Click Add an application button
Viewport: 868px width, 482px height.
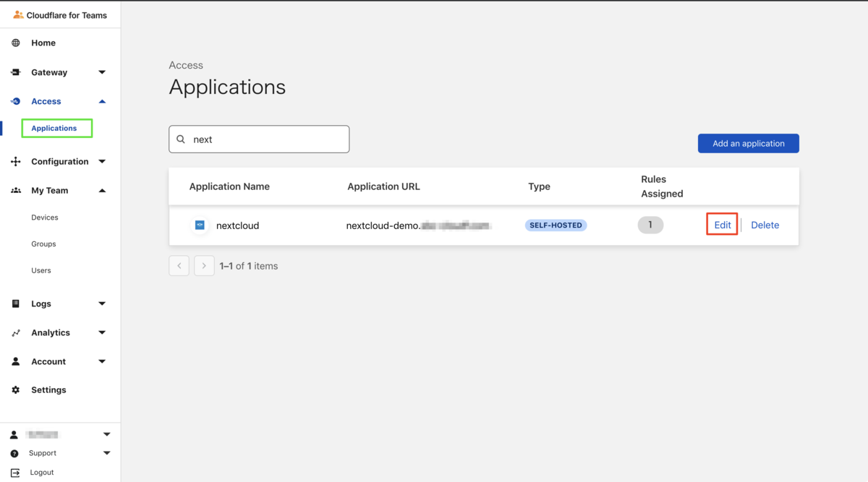coord(749,143)
